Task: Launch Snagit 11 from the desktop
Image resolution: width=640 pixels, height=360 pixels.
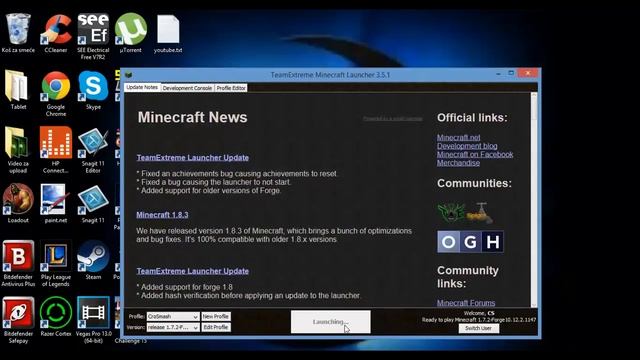Action: click(x=93, y=203)
